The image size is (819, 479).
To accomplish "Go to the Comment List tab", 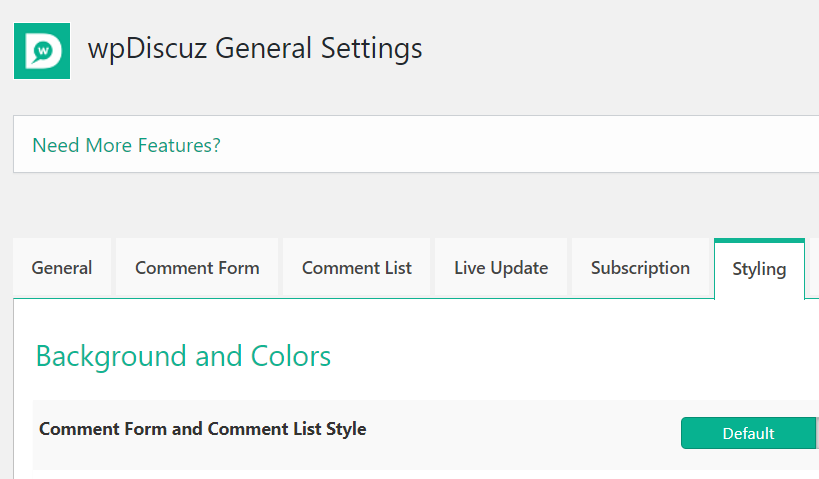I will click(x=357, y=268).
